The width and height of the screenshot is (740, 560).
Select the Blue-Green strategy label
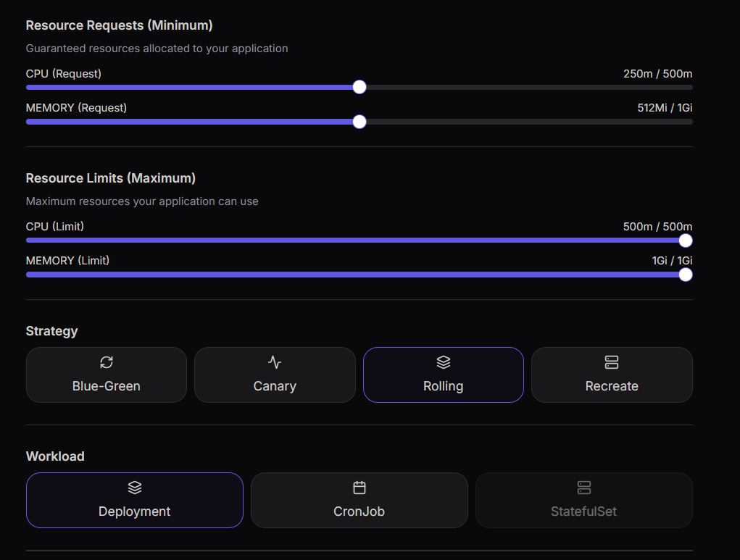click(107, 386)
